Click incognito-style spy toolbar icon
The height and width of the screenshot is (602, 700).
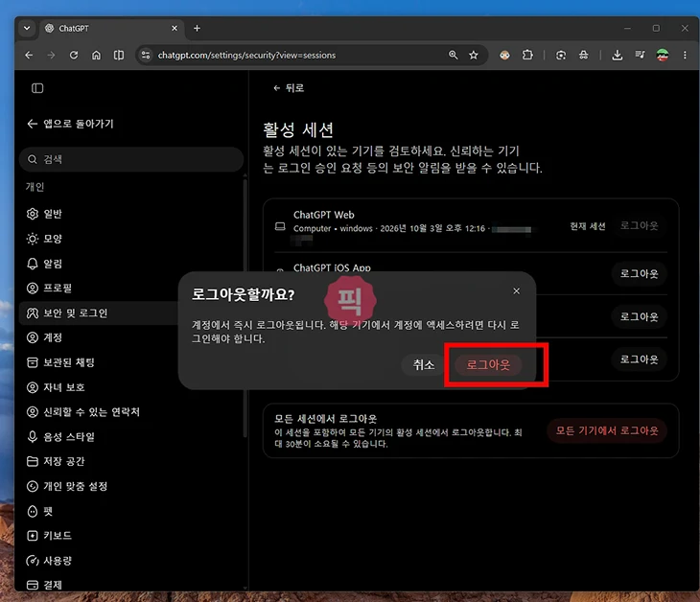(x=583, y=56)
